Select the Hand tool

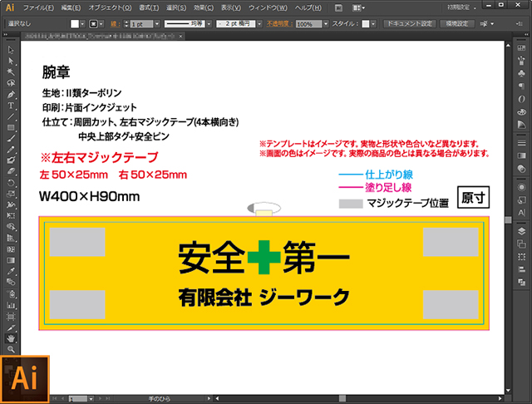[11, 338]
